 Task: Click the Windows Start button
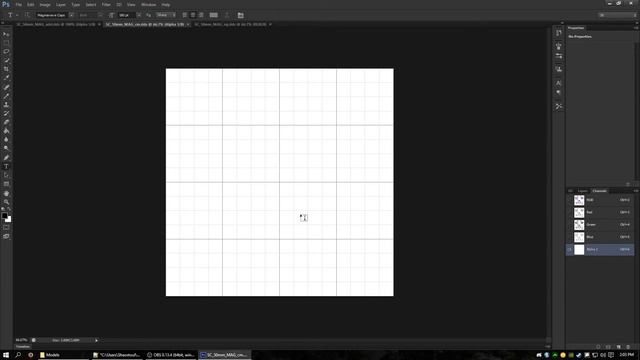pos(6,355)
